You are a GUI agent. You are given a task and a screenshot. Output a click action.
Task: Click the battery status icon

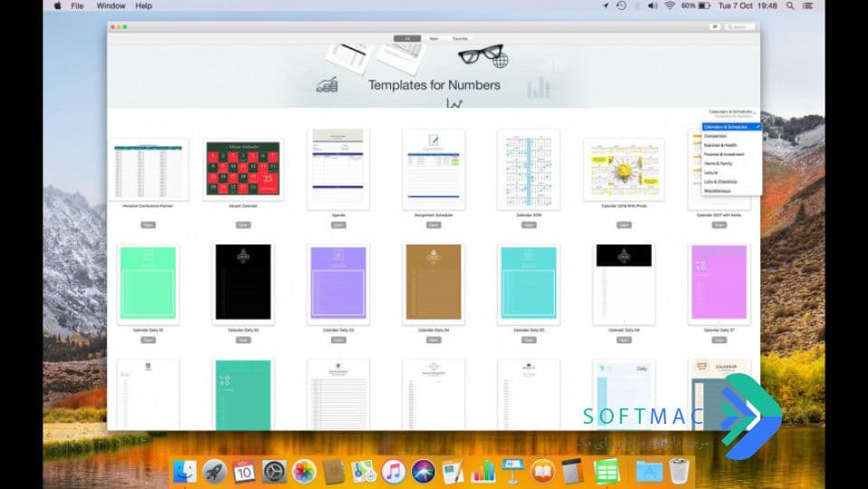pos(704,5)
